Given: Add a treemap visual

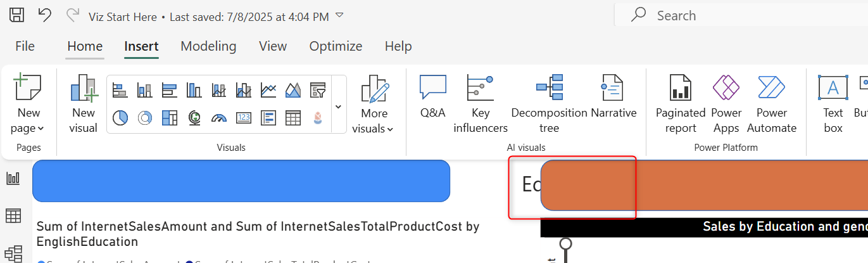Looking at the screenshot, I should [170, 118].
